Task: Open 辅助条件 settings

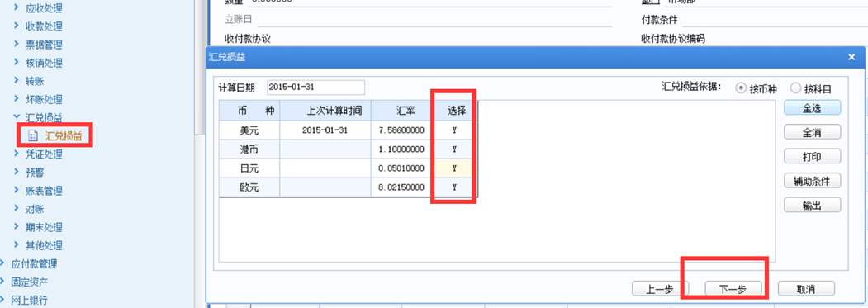Action: [x=812, y=181]
